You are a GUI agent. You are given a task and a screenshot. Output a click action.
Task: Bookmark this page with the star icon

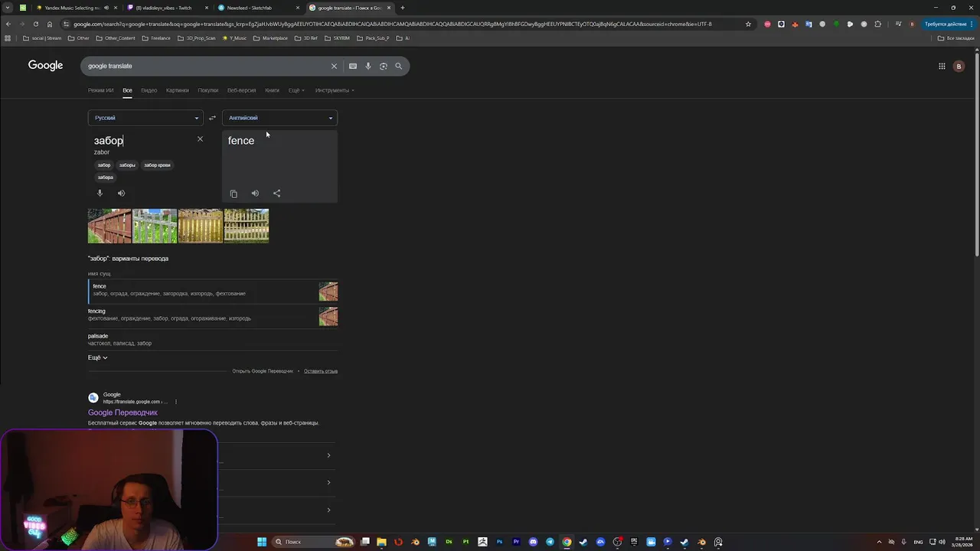748,24
